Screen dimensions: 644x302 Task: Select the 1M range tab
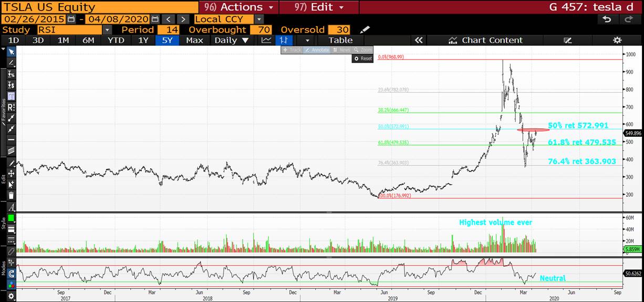click(63, 40)
